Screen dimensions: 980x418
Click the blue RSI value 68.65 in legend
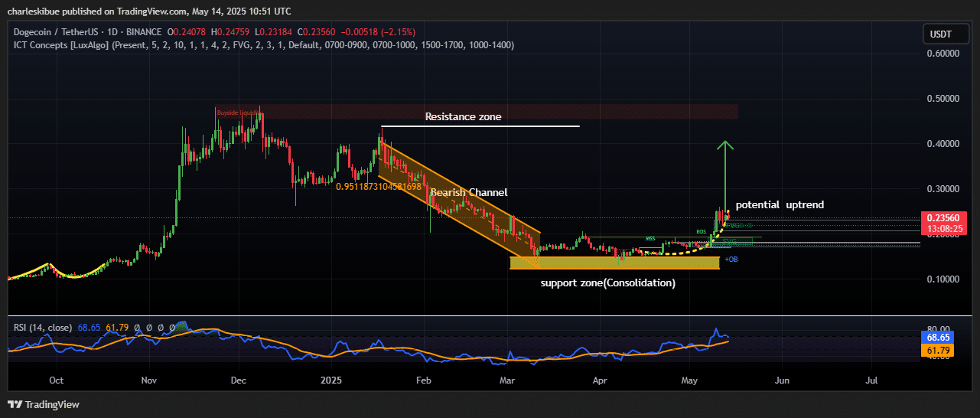pos(89,328)
